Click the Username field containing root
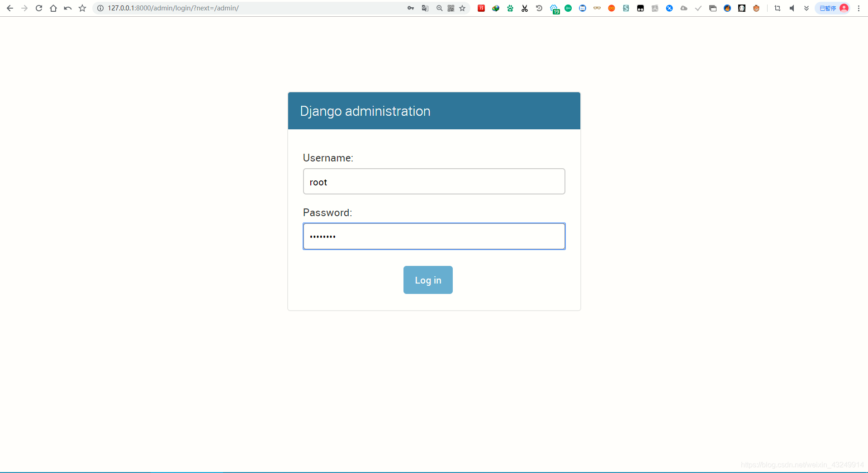Screen dimensions: 868x473 tap(434, 181)
